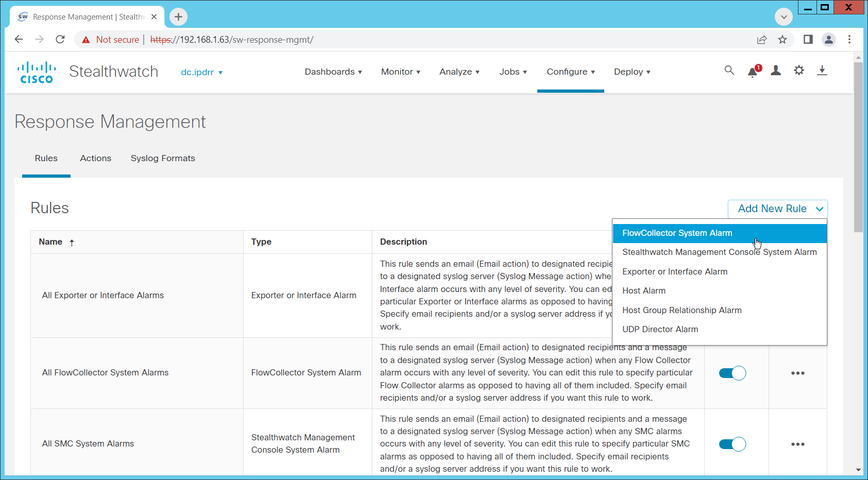Switch to the Syslog Formats tab
Screen dimensions: 868x480
click(163, 158)
